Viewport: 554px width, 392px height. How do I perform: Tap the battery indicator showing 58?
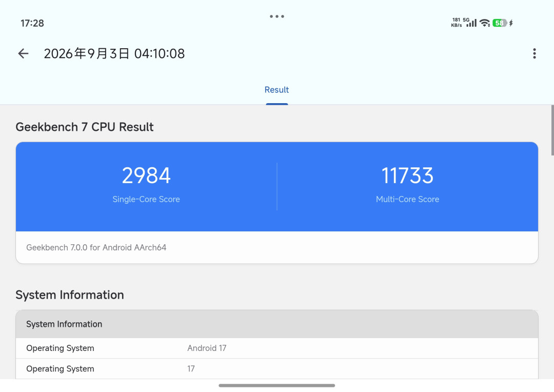(499, 23)
